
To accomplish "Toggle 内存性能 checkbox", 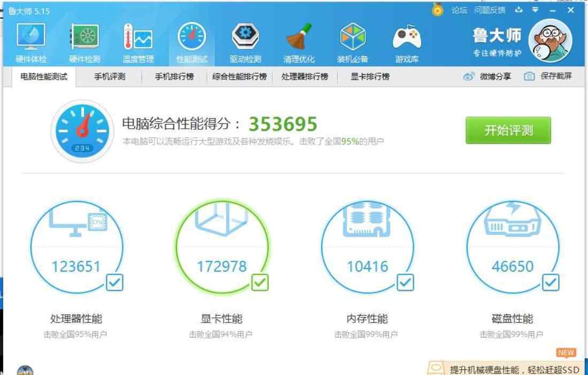I will pyautogui.click(x=405, y=282).
